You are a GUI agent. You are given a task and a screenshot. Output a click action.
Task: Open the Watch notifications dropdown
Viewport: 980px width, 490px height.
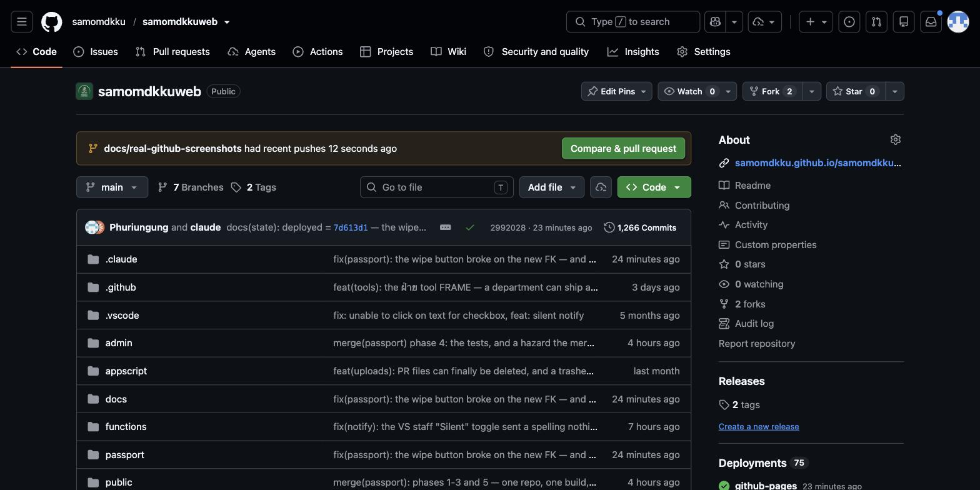coord(697,91)
